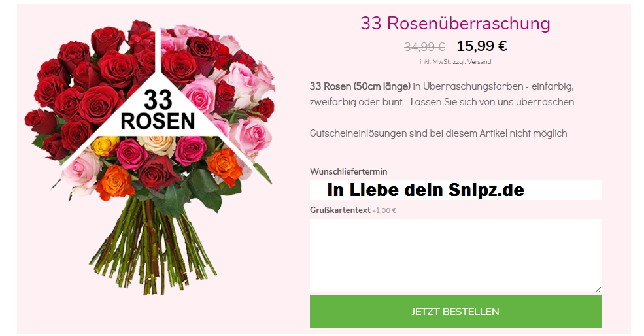The image size is (644, 336).
Task: Click the Gutscheineinlösungen notice text
Action: pyautogui.click(x=438, y=133)
